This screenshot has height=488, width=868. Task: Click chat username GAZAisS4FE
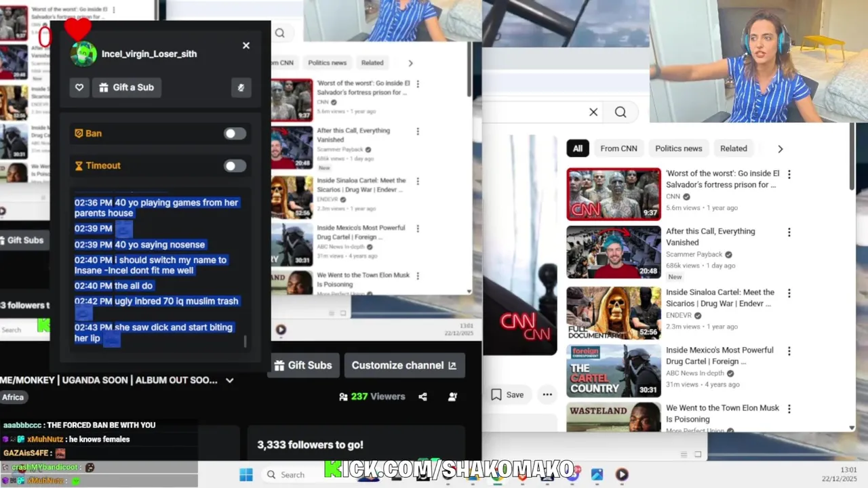point(26,453)
